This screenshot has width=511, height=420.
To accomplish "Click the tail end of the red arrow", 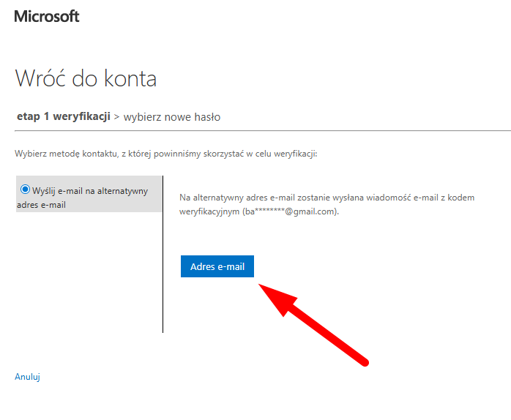I will 366,360.
